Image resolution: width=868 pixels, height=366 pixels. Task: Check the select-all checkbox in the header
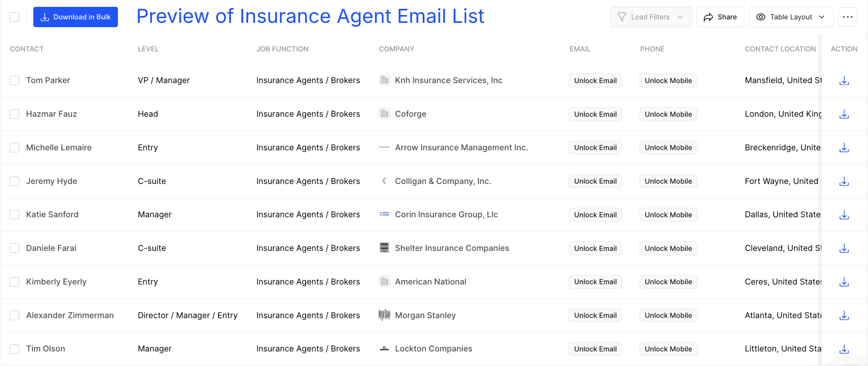click(x=14, y=17)
